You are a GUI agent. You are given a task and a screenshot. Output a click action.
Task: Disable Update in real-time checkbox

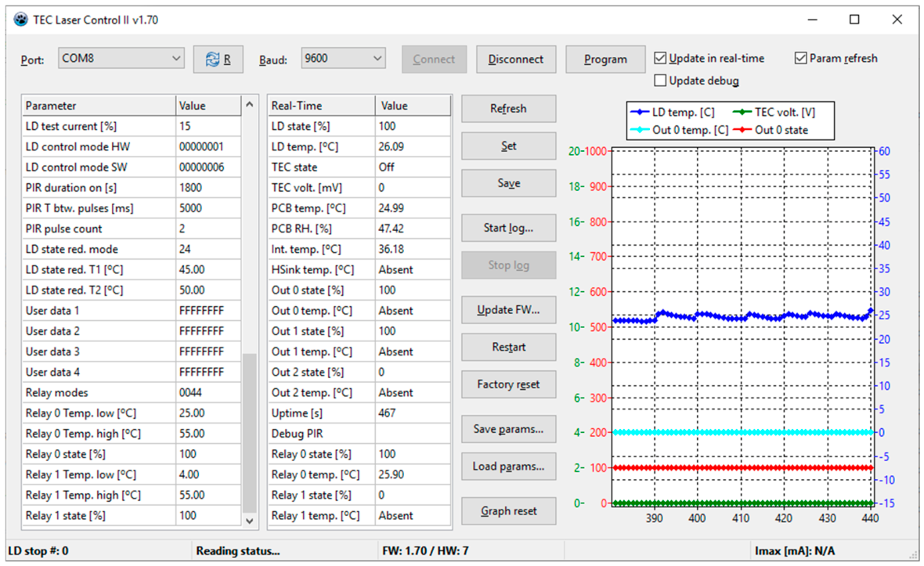pyautogui.click(x=660, y=58)
